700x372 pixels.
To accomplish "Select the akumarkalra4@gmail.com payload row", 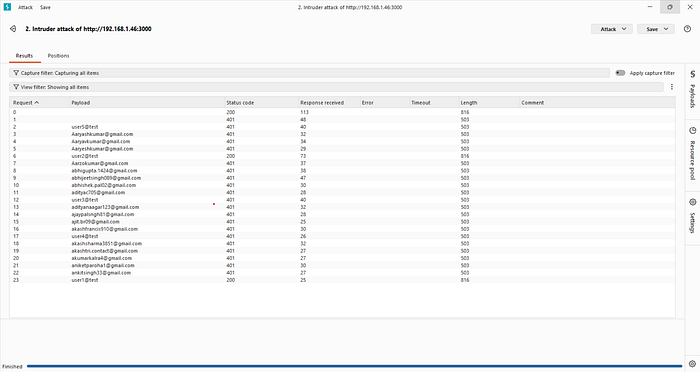I will click(x=342, y=258).
